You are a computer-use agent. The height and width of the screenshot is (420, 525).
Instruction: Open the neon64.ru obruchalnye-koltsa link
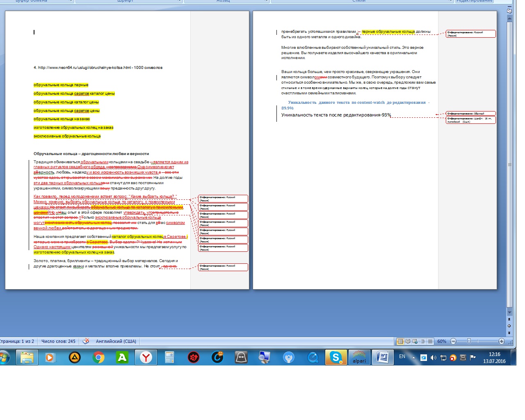point(84,68)
